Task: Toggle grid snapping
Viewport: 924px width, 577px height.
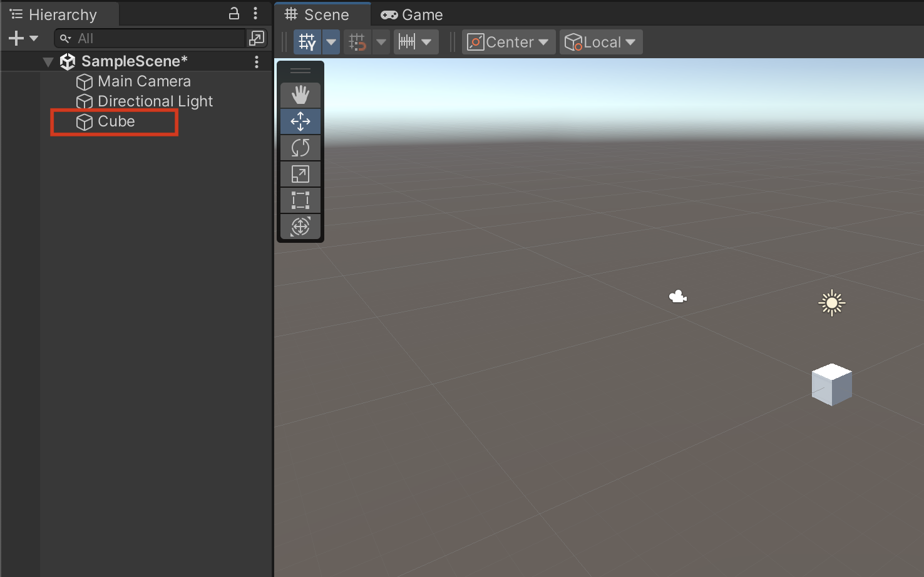Action: (x=357, y=42)
